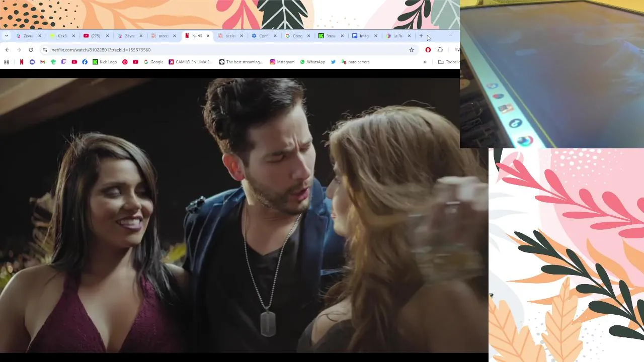Open the CAMILO EN LIMA bookmark
This screenshot has width=644, height=362.
191,62
